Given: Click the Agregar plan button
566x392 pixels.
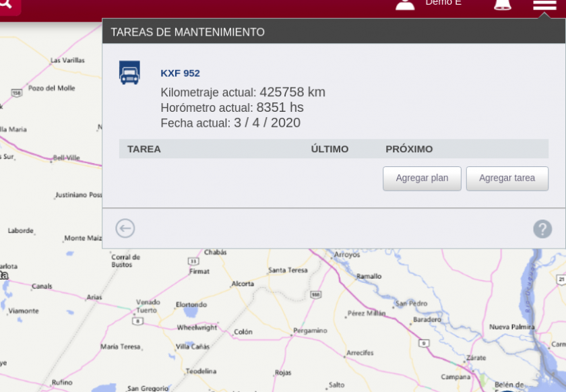Looking at the screenshot, I should tap(422, 178).
